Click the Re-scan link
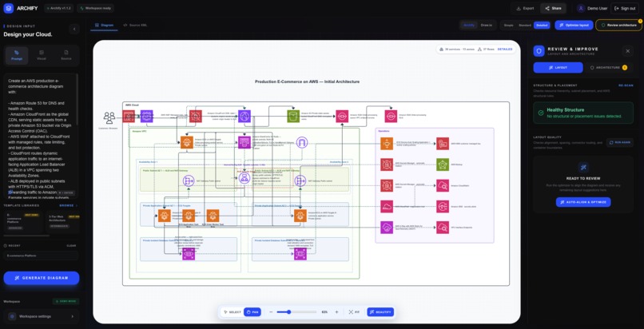 point(626,85)
